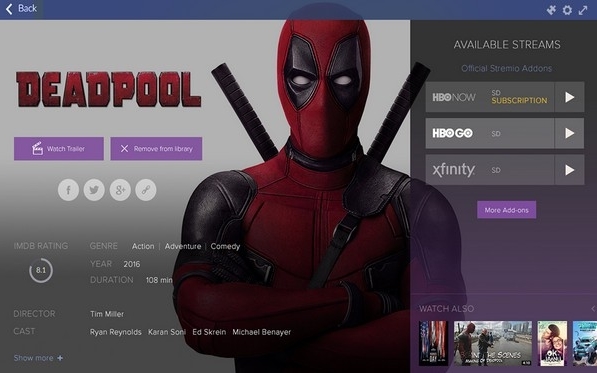Filter by the Comedy genre

pyautogui.click(x=225, y=246)
